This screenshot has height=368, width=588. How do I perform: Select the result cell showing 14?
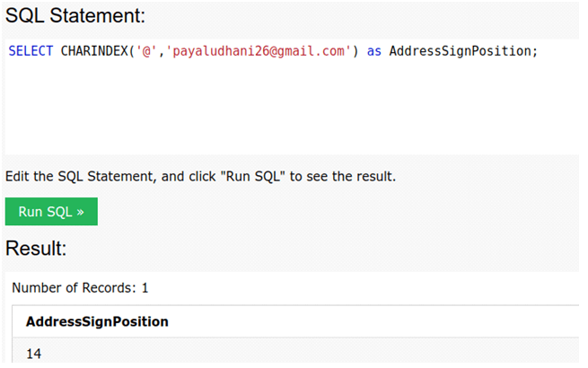coord(33,354)
